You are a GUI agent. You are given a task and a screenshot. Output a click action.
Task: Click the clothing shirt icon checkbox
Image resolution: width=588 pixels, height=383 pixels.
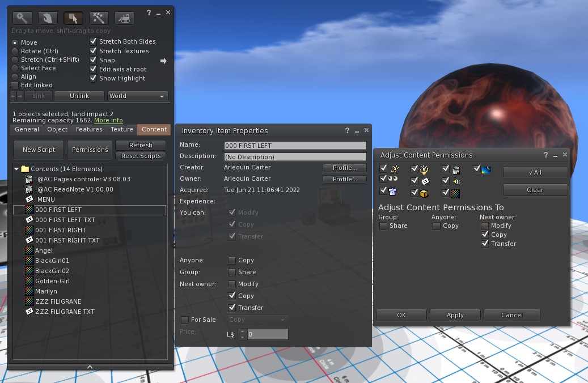(x=384, y=191)
